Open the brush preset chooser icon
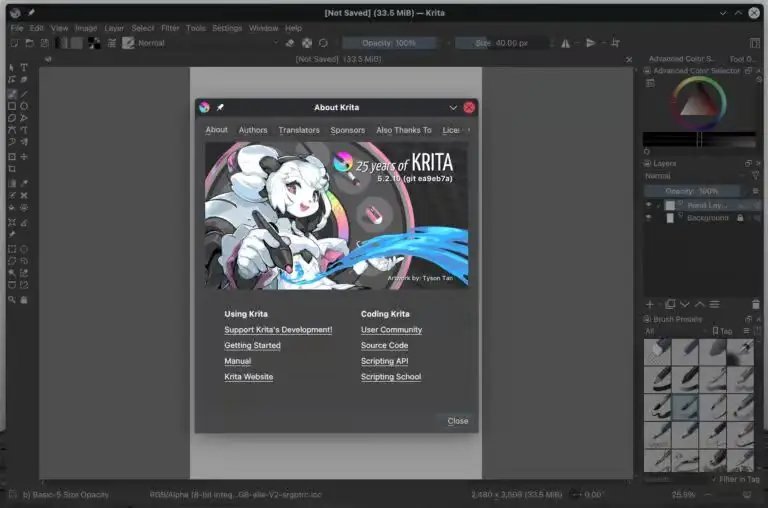768x508 pixels. [x=128, y=43]
